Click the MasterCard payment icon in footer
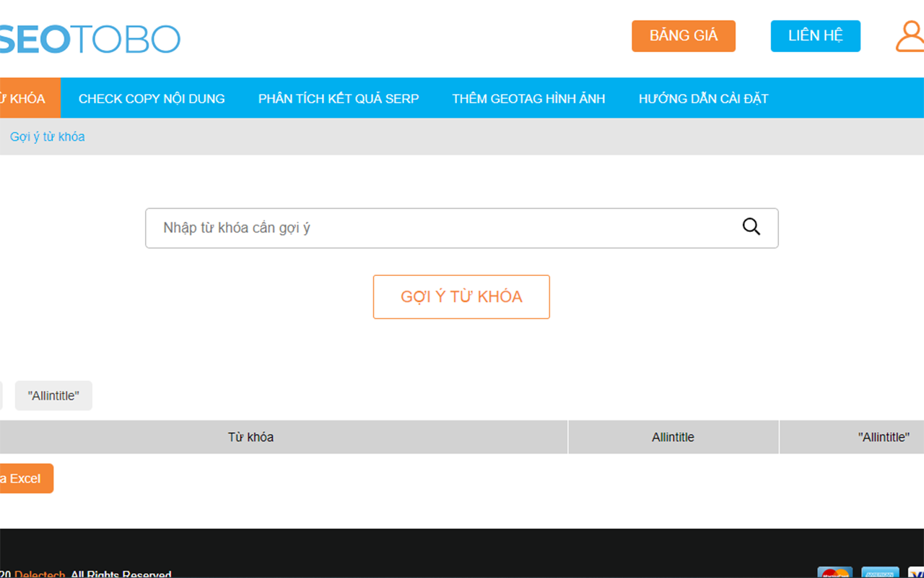Viewport: 924px width, 578px height. point(835,572)
